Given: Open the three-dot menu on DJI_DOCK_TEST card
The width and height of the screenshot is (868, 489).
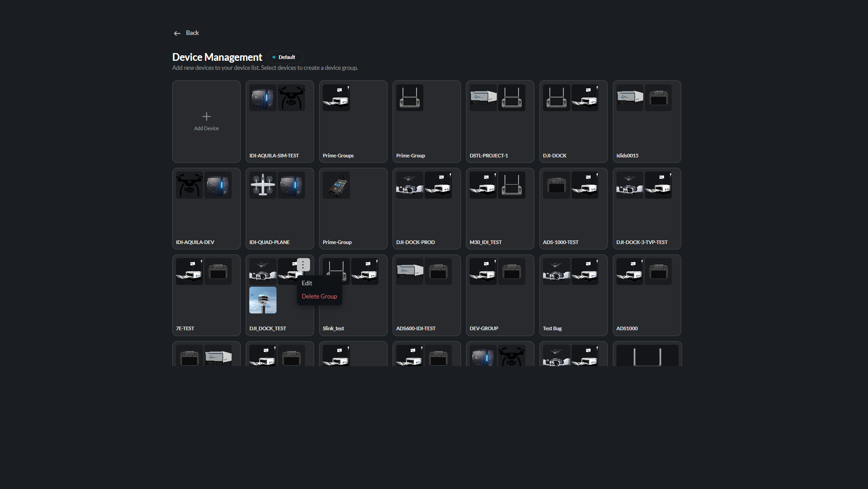Looking at the screenshot, I should pyautogui.click(x=303, y=264).
